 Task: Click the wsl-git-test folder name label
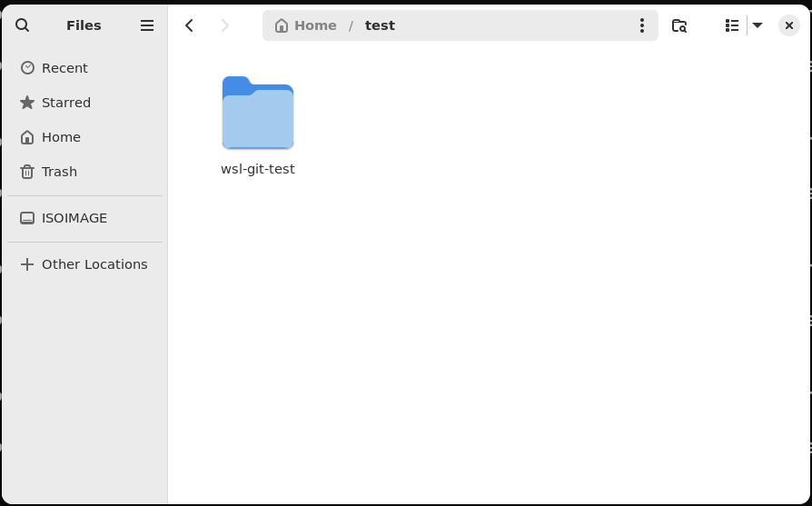258,169
